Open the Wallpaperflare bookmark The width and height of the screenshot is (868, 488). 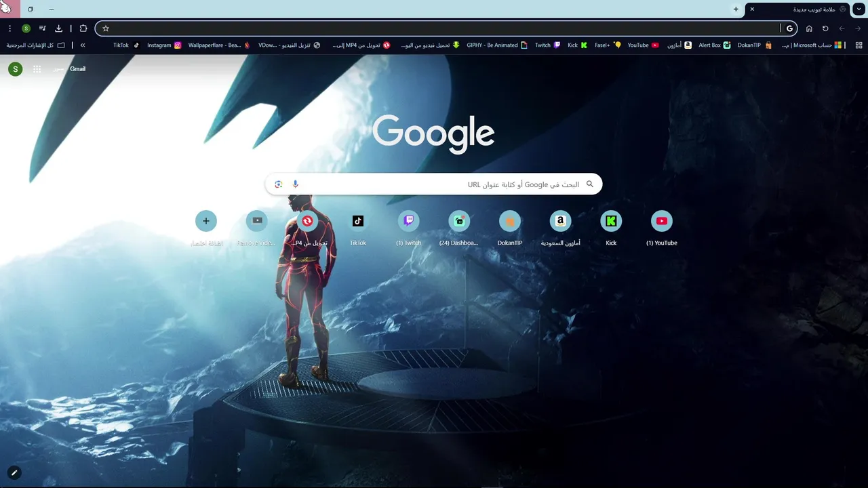coord(219,45)
